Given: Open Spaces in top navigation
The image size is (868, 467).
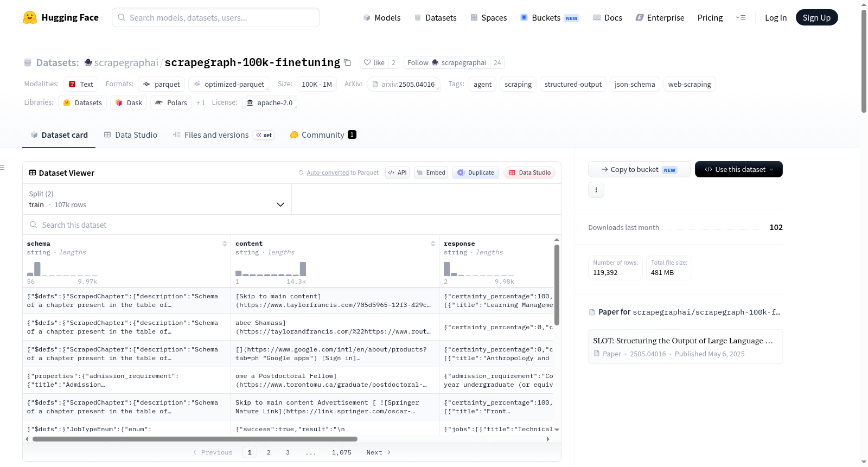Looking at the screenshot, I should [489, 17].
